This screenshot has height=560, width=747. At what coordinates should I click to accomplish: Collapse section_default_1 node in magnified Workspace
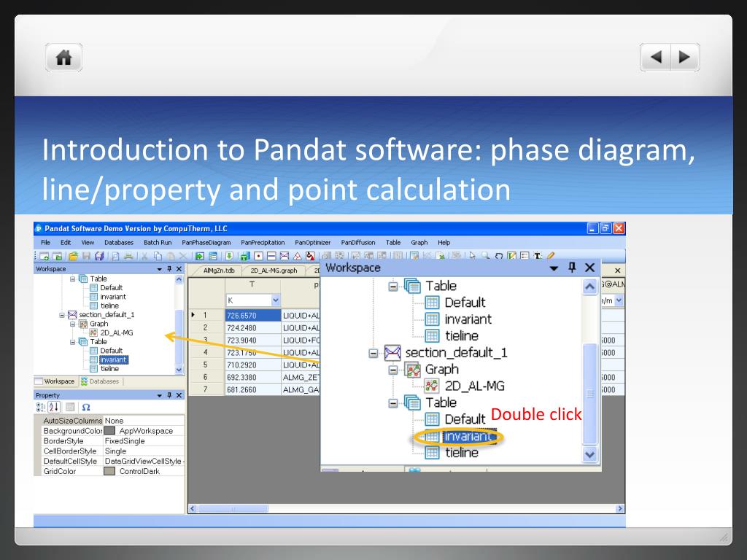[373, 354]
